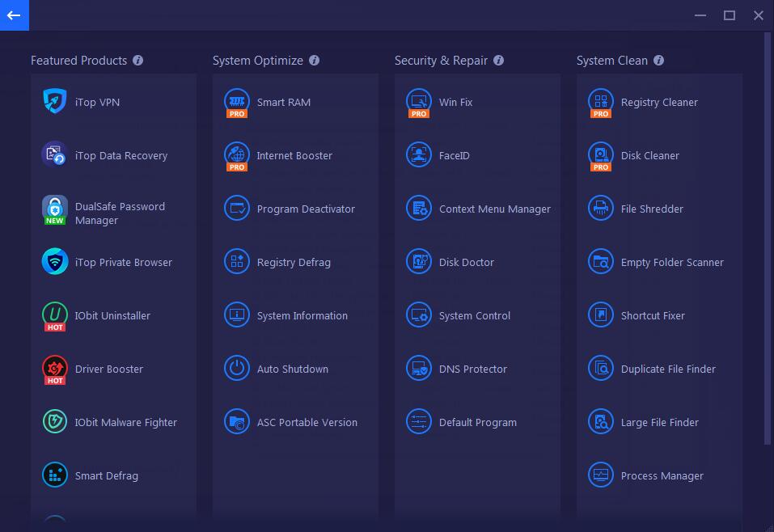Open the Disk Cleaner icon
The width and height of the screenshot is (774, 532).
coord(601,156)
